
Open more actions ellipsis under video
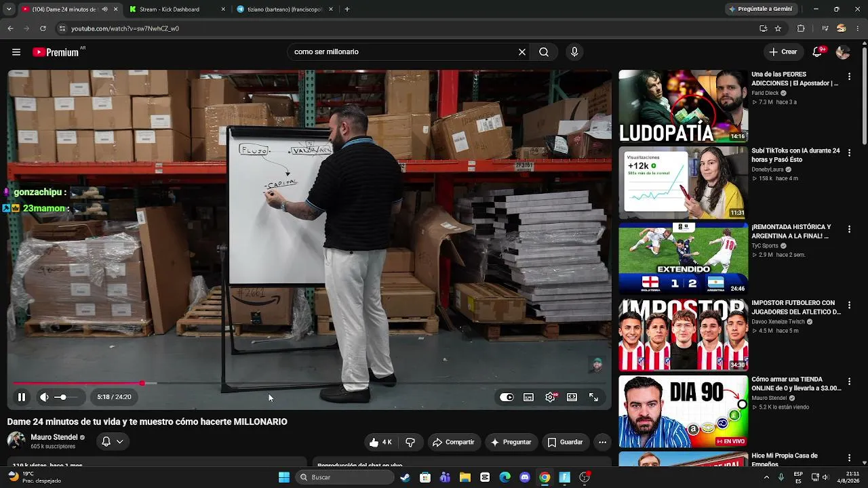coord(602,442)
